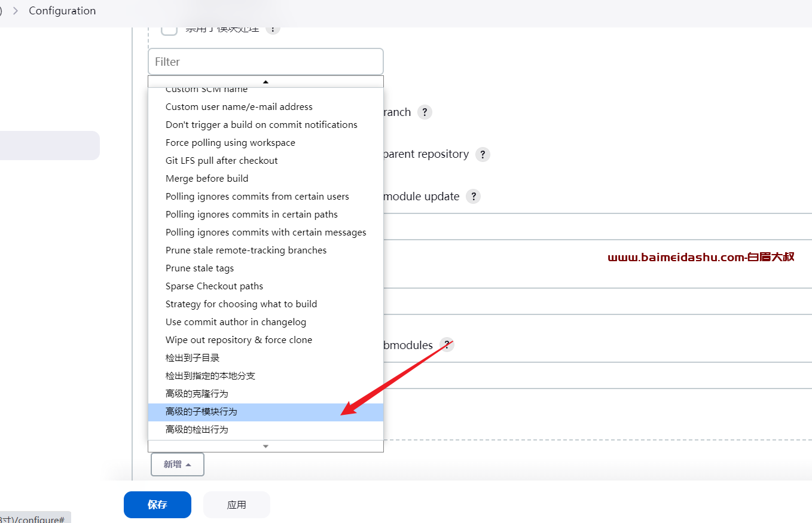Viewport: 812px width, 523px height.
Task: Choose Force polling using workspace
Action: (x=265, y=143)
